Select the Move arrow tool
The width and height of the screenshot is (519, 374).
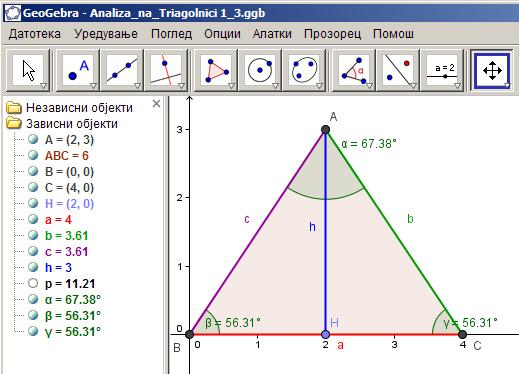click(28, 70)
